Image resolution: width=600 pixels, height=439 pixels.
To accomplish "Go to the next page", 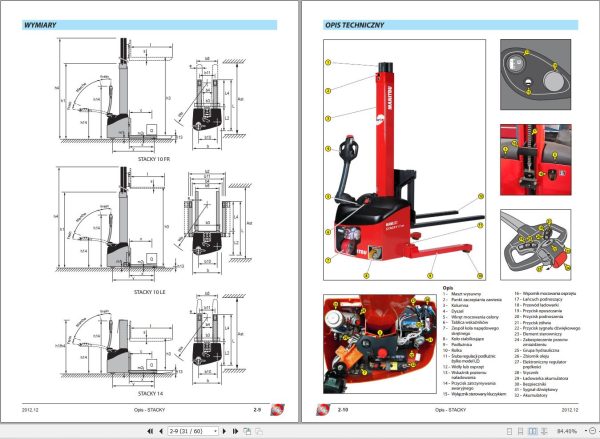I will click(225, 431).
